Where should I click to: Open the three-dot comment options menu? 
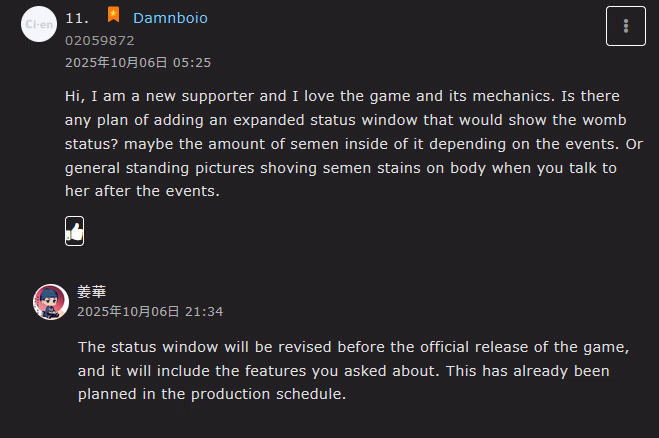[625, 26]
